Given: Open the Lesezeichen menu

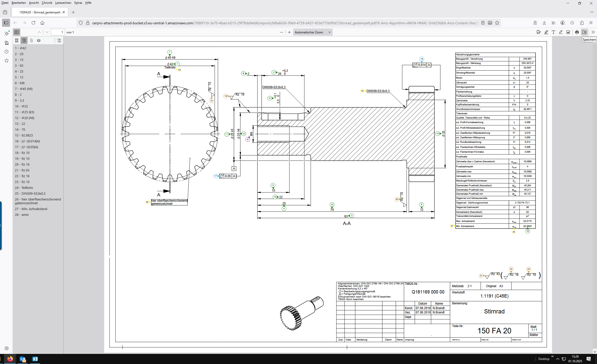Looking at the screenshot, I should click(63, 3).
